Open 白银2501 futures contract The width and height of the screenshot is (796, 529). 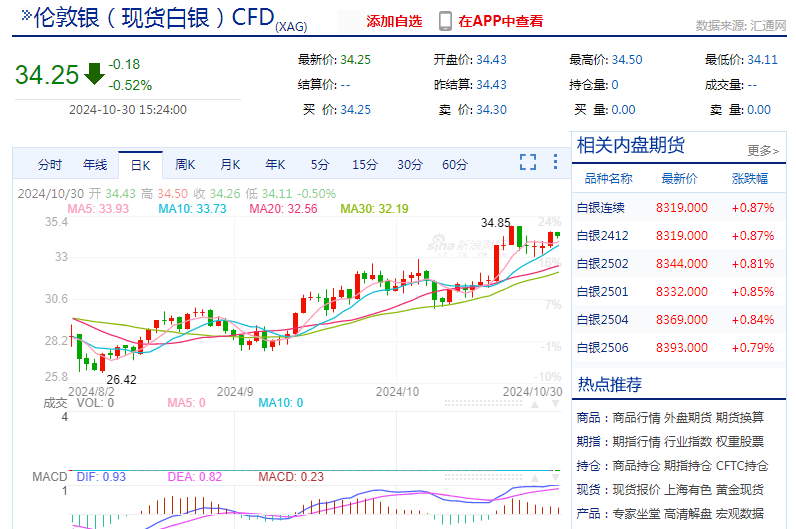pos(679,291)
